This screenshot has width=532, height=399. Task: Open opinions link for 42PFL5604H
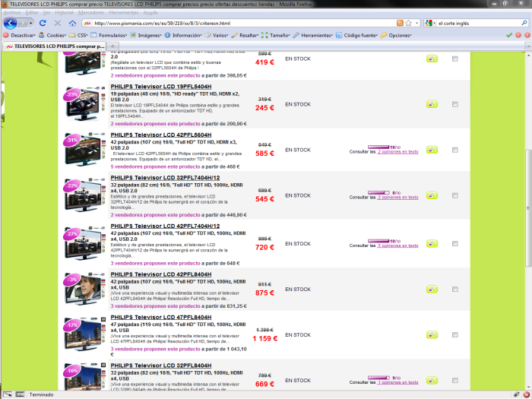[x=398, y=152]
